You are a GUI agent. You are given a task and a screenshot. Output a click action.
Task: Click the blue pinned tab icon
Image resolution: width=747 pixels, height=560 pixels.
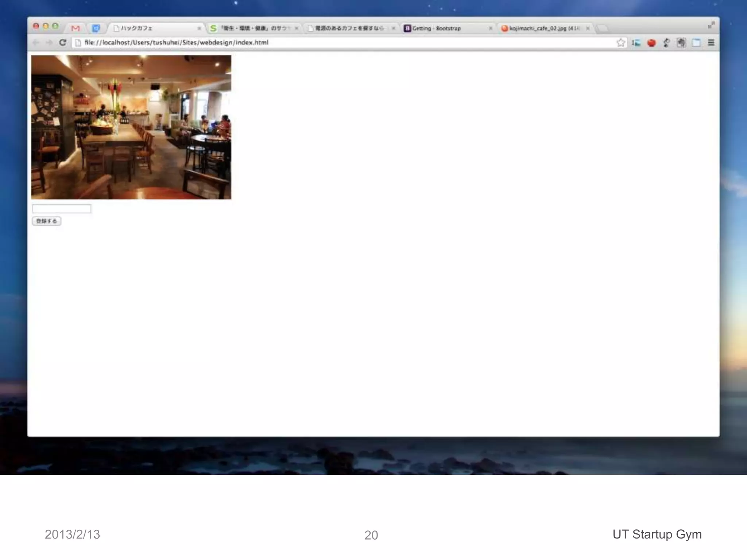click(96, 28)
